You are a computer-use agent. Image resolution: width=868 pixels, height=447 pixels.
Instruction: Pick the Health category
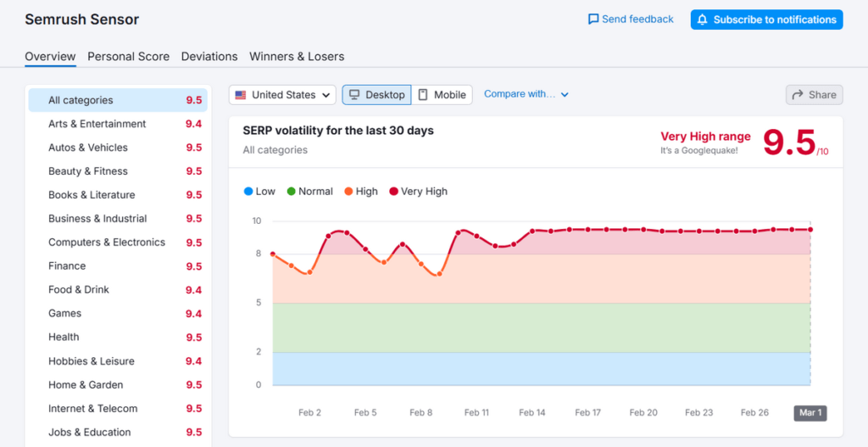[118, 338]
